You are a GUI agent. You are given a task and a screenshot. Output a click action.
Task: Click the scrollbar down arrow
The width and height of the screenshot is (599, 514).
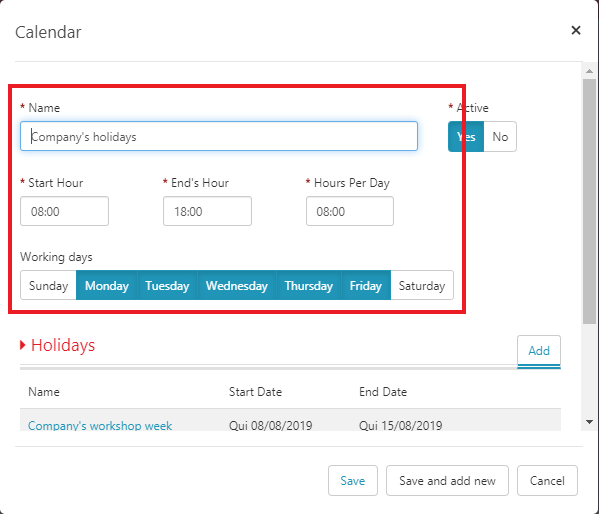tap(589, 422)
